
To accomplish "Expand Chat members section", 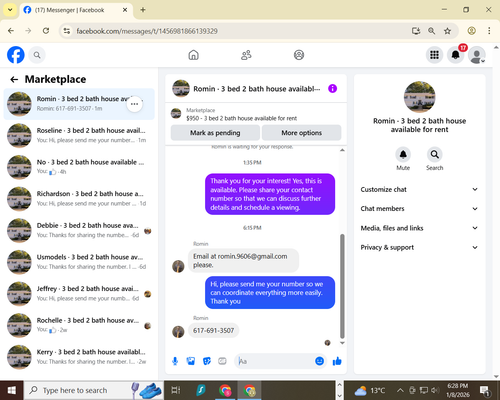I will tap(419, 209).
